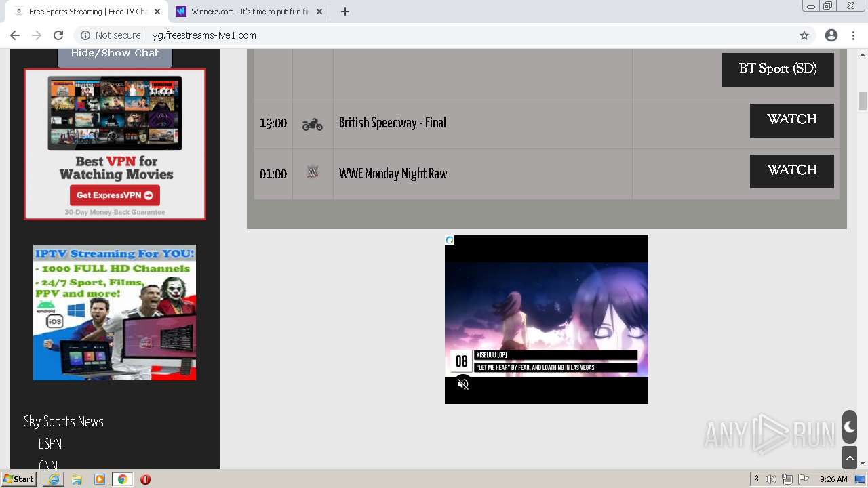
Task: Launch Internet Explorer from the taskbar
Action: (x=54, y=479)
